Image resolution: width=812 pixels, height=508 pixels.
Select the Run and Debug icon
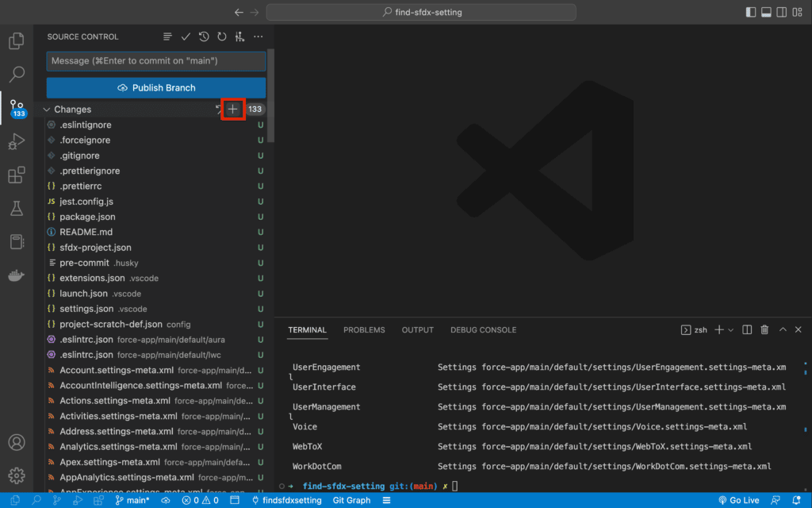[x=17, y=141]
